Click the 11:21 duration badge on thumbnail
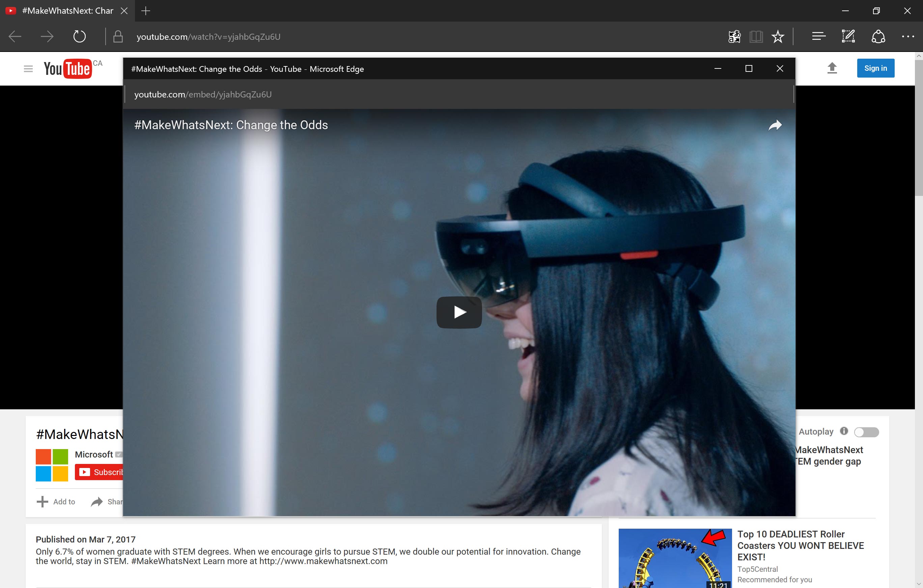Screen dimensions: 923x588 click(x=718, y=585)
